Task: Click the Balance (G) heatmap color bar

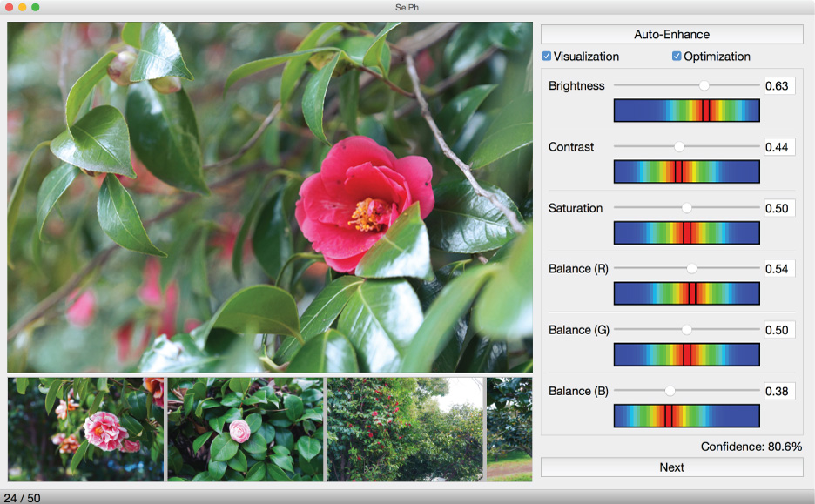Action: pyautogui.click(x=687, y=354)
